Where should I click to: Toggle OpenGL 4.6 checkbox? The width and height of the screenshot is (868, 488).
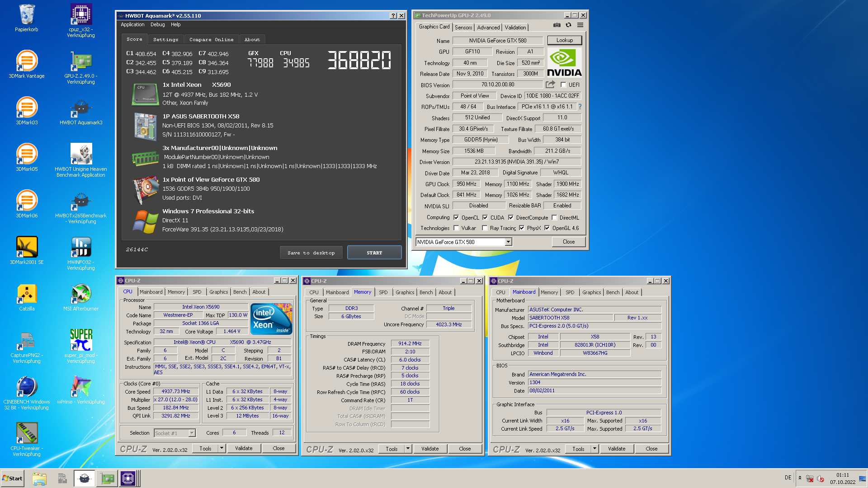(x=547, y=228)
